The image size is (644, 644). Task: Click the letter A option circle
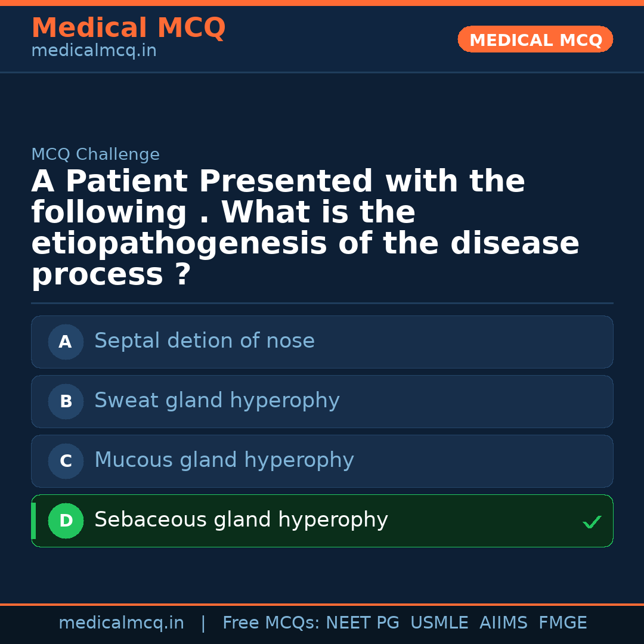tap(66, 342)
